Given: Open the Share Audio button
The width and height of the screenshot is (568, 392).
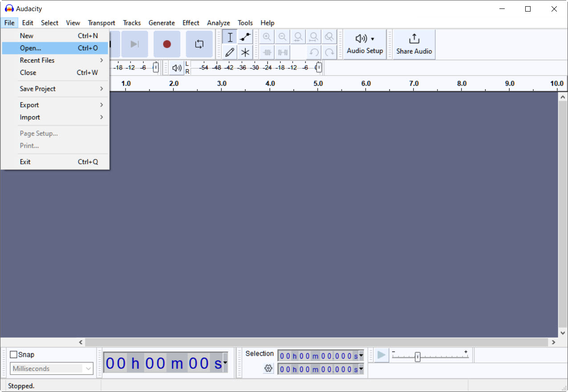Looking at the screenshot, I should click(x=414, y=44).
